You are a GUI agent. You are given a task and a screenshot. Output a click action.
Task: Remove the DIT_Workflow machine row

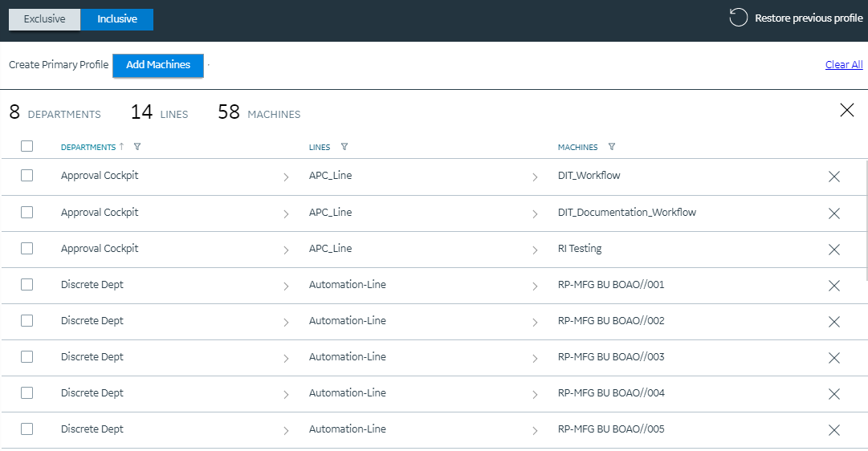834,177
